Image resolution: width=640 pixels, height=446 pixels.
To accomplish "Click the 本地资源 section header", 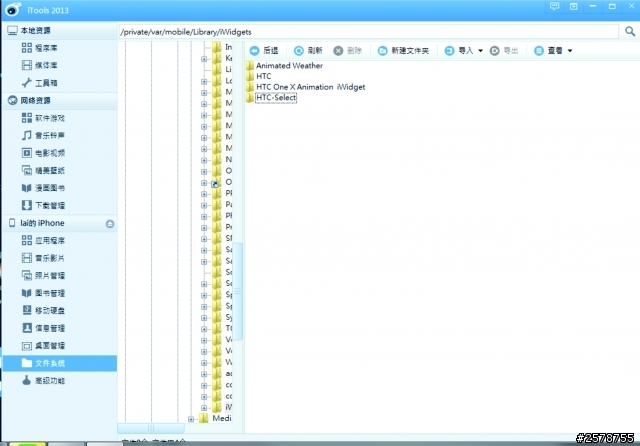I will (x=60, y=31).
